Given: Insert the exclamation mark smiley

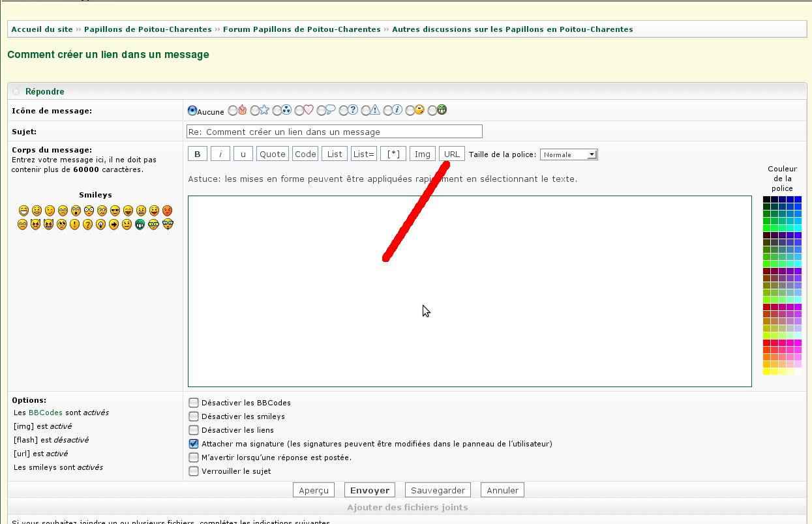Looking at the screenshot, I should click(75, 225).
